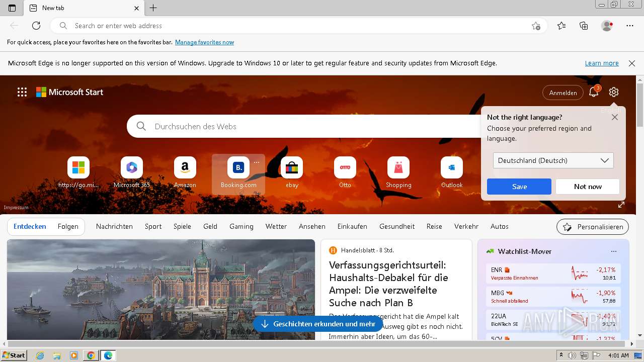
Task: Open Booking.com tile options ellipsis
Action: (257, 162)
